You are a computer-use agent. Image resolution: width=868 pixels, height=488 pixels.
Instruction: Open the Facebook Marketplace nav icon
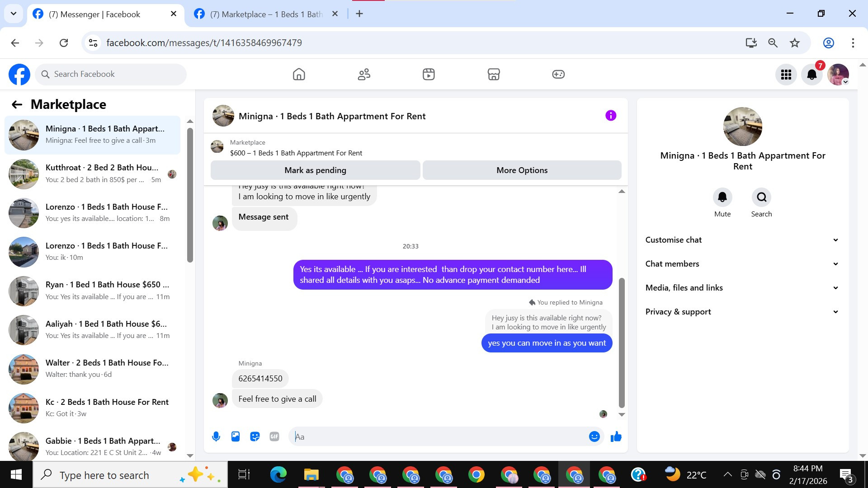493,74
